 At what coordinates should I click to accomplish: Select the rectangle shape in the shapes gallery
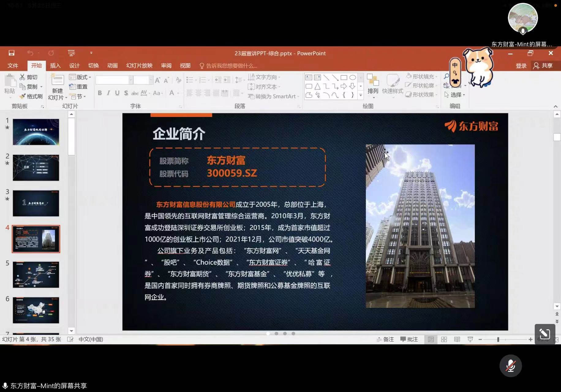click(344, 77)
